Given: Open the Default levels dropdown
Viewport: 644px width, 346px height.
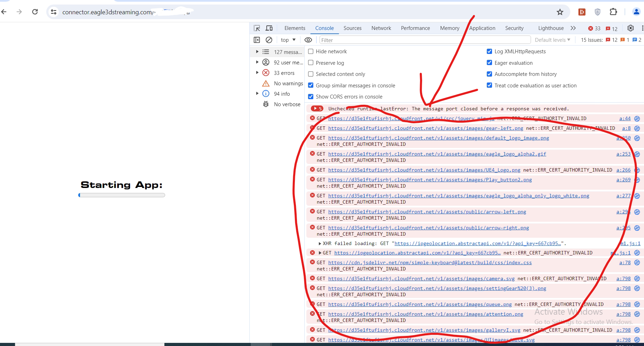Looking at the screenshot, I should (x=552, y=40).
